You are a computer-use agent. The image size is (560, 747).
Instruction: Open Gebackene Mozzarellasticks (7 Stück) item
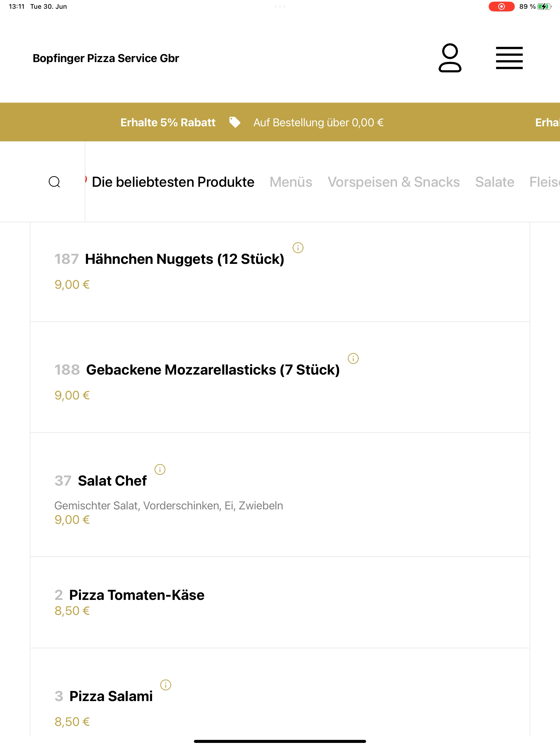tap(280, 377)
